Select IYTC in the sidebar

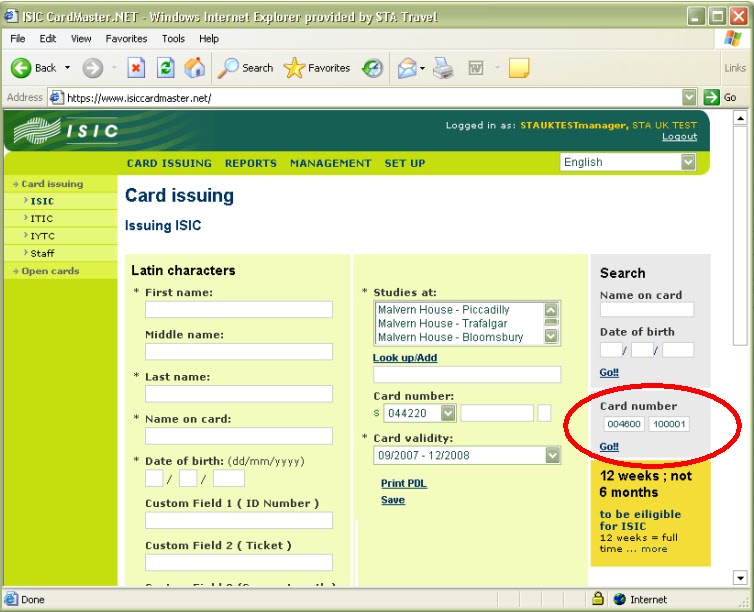(42, 236)
